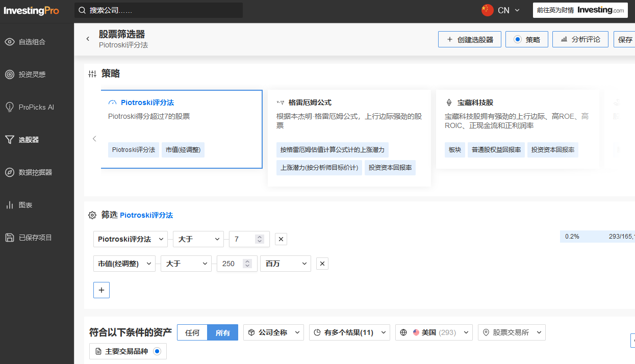Select 任何 match condition
This screenshot has height=364, width=635.
point(192,332)
